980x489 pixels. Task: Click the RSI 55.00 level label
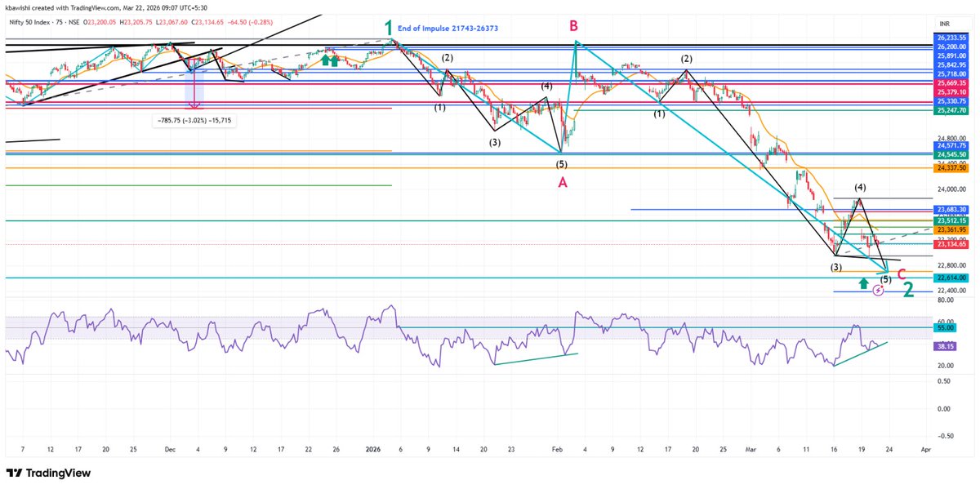click(x=946, y=327)
